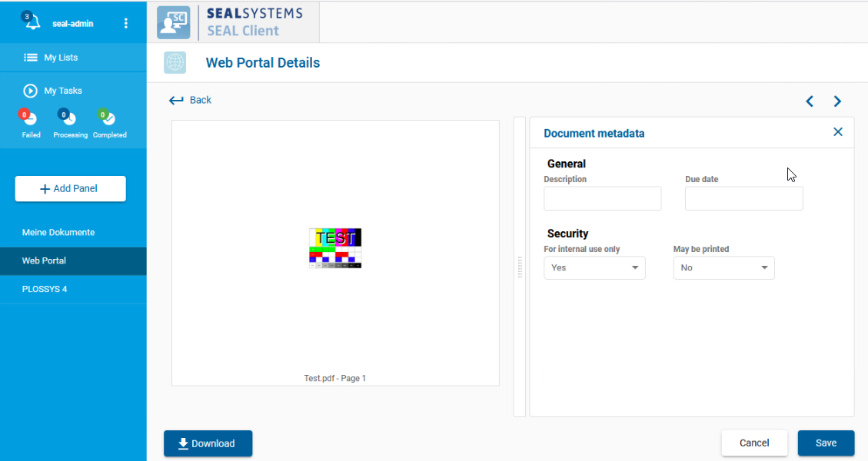
Task: Click the Test.pdf page thumbnail
Action: point(335,247)
